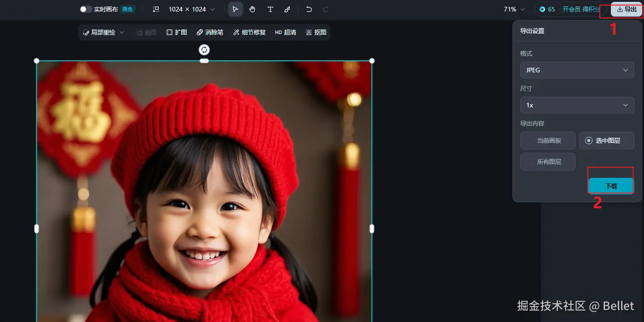Expand the 局部重绘 inpaint dropdown
The width and height of the screenshot is (644, 322).
(x=103, y=32)
